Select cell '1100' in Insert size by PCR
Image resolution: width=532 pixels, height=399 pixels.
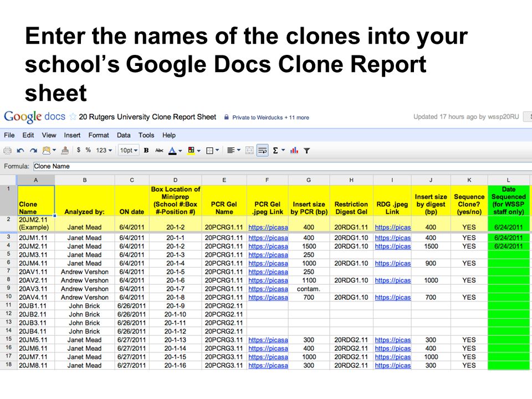pos(309,280)
